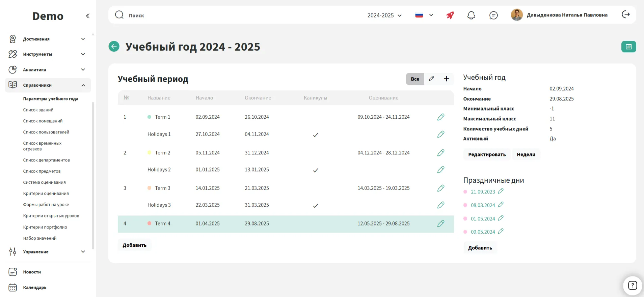Click Holidays 1 vacation checkmark

pos(315,135)
